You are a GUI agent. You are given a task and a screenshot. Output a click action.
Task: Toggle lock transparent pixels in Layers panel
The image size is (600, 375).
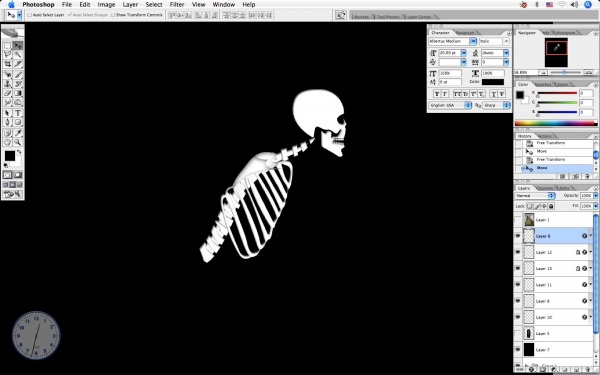(x=530, y=206)
